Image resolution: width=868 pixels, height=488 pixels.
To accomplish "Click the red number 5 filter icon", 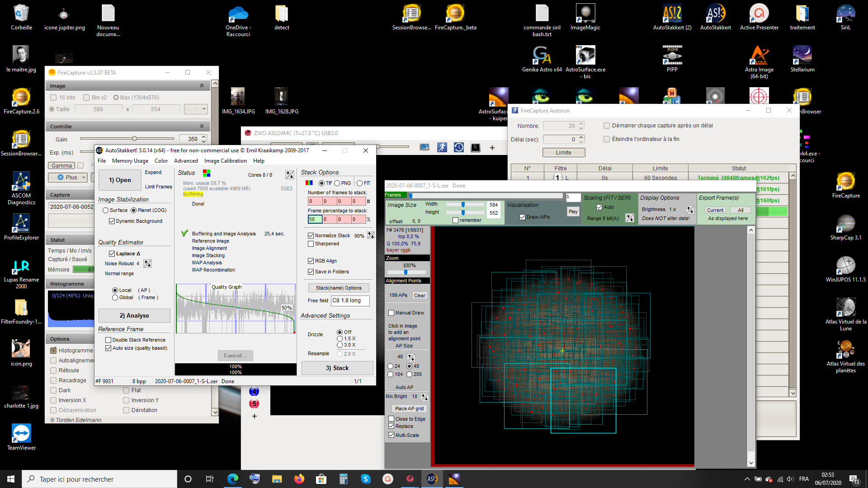I will coord(254,404).
